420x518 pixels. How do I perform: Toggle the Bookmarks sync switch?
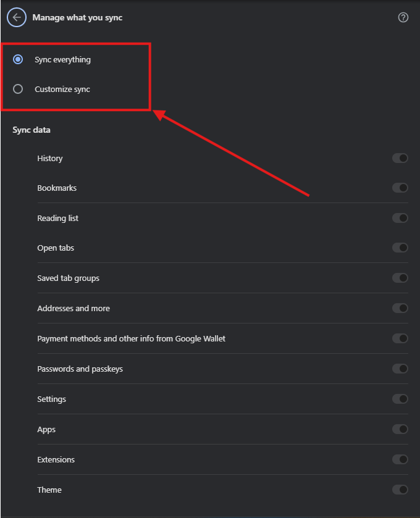click(x=400, y=188)
